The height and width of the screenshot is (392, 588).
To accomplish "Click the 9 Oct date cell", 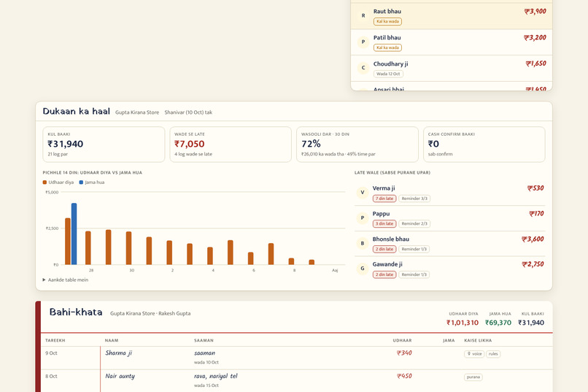I will (51, 353).
